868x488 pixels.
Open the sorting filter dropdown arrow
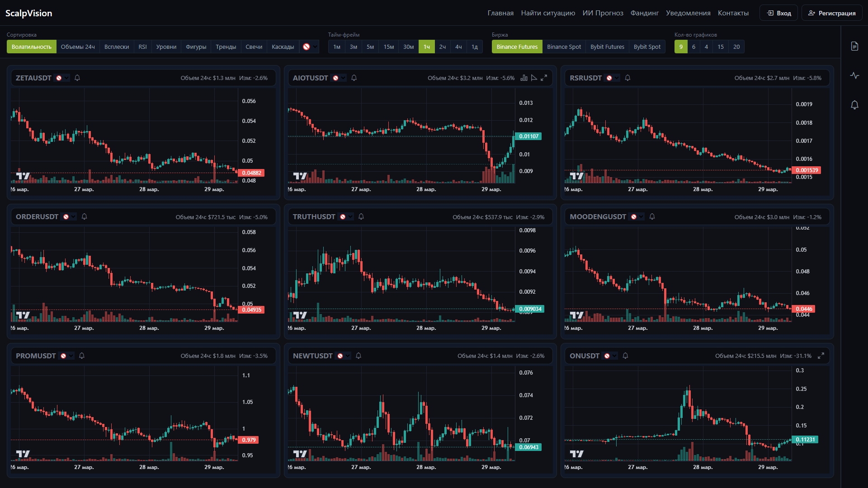(x=315, y=47)
